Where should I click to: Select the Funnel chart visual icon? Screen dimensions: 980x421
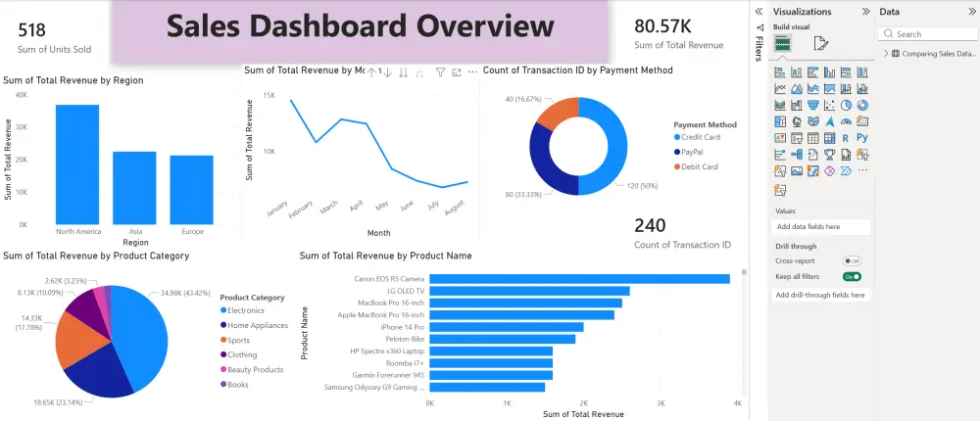[813, 105]
